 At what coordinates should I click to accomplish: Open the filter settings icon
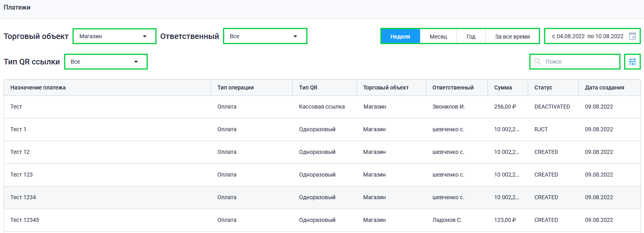click(x=632, y=62)
